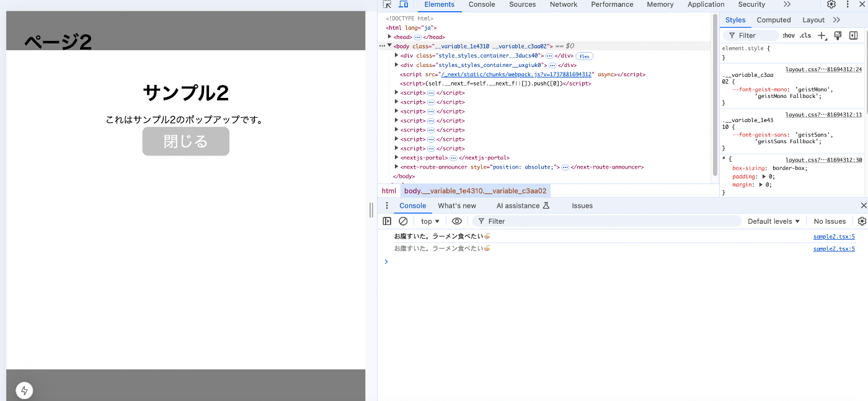The height and width of the screenshot is (401, 868).
Task: Open the top JavaScript context dropdown
Action: (x=430, y=221)
